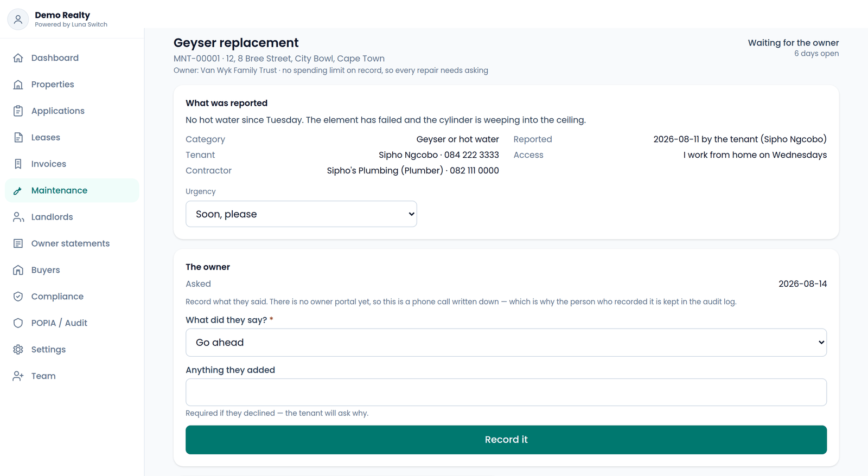Click the Dashboard home icon
Screen dimensions: 868x476
click(18, 58)
